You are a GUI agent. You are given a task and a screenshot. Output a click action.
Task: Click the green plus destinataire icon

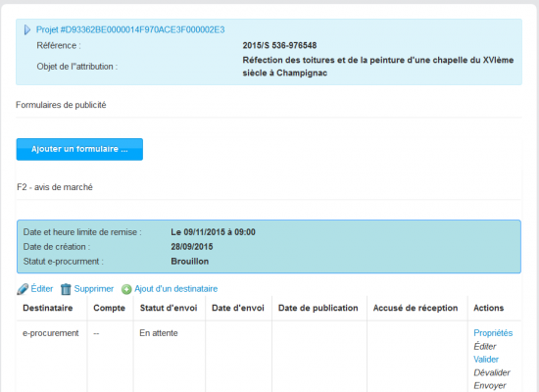pos(126,289)
